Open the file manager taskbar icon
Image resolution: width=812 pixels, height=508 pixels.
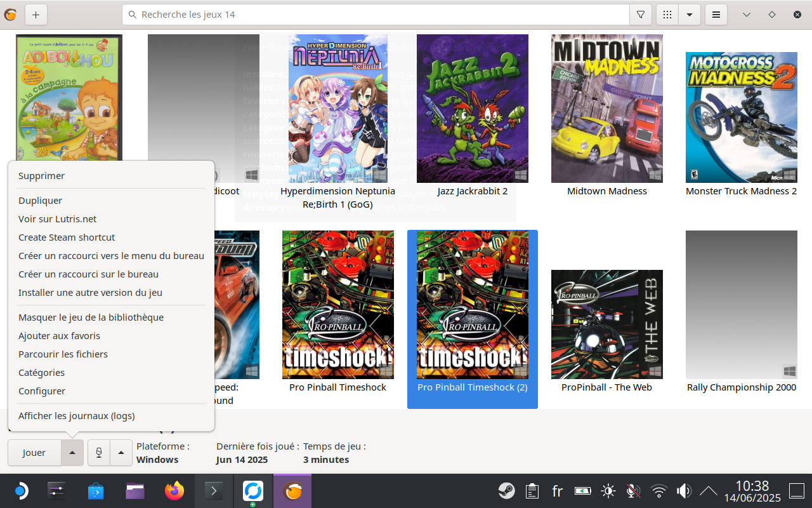(x=135, y=491)
